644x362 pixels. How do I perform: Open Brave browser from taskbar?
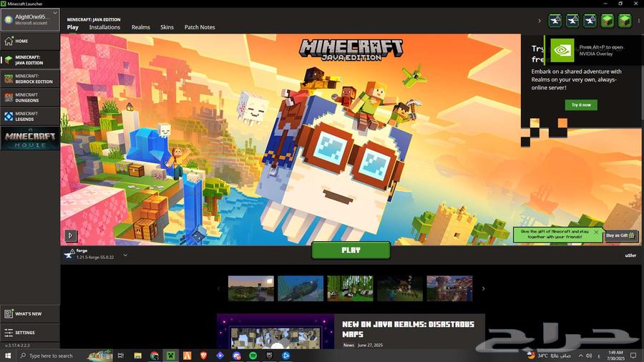tap(203, 356)
